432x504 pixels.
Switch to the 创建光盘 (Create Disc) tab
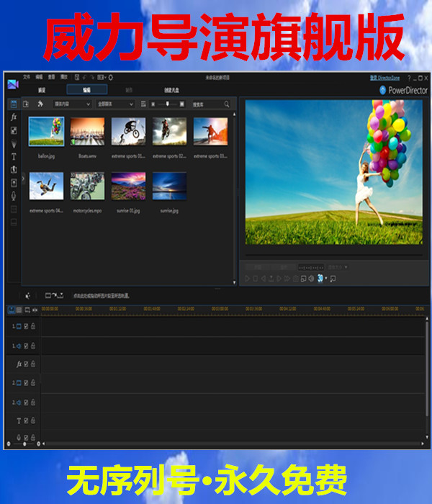pyautogui.click(x=171, y=90)
